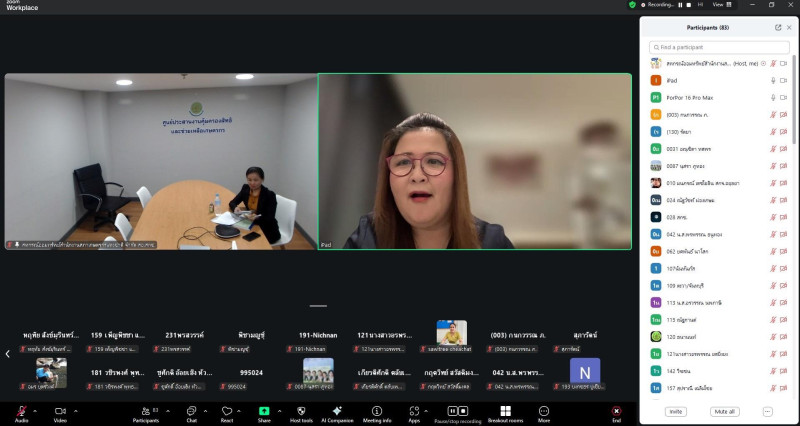Screen dimensions: 800x426
Task: Pause recording from the bottom toolbar
Action: tap(453, 411)
